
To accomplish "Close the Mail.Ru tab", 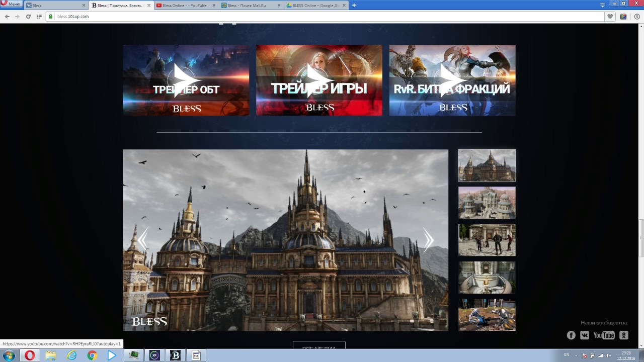I will 278,6.
